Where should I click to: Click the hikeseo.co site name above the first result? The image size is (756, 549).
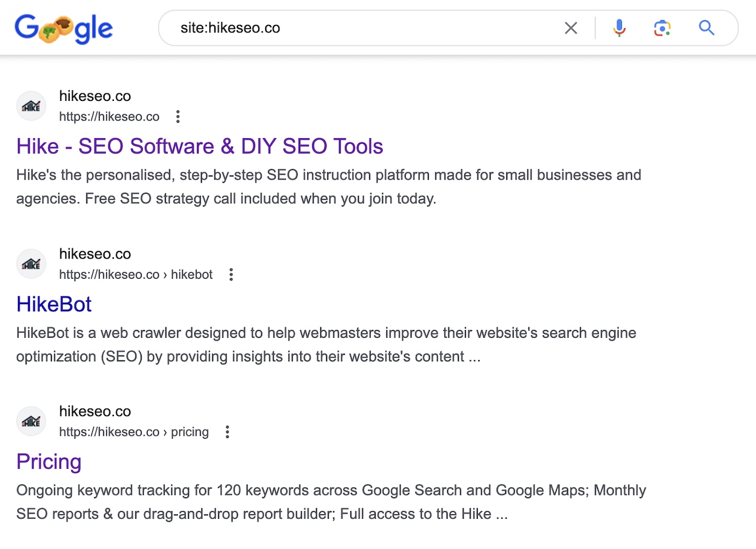tap(95, 96)
